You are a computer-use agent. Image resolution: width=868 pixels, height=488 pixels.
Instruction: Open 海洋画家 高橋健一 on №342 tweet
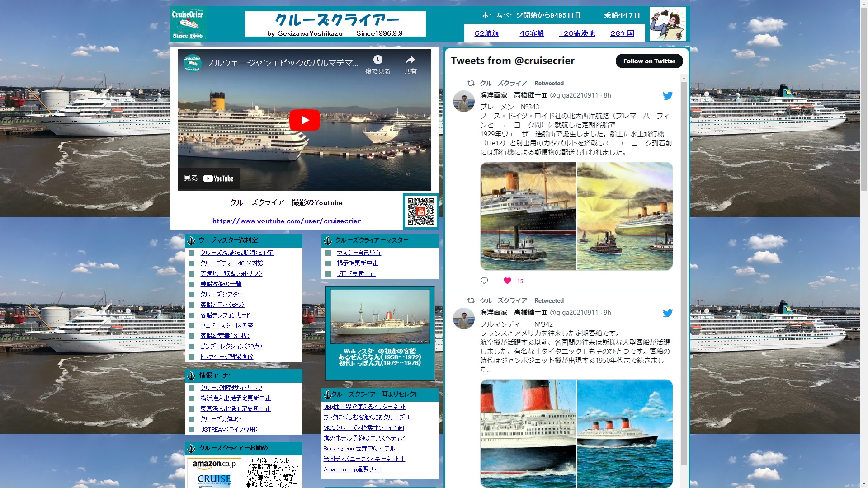point(514,313)
